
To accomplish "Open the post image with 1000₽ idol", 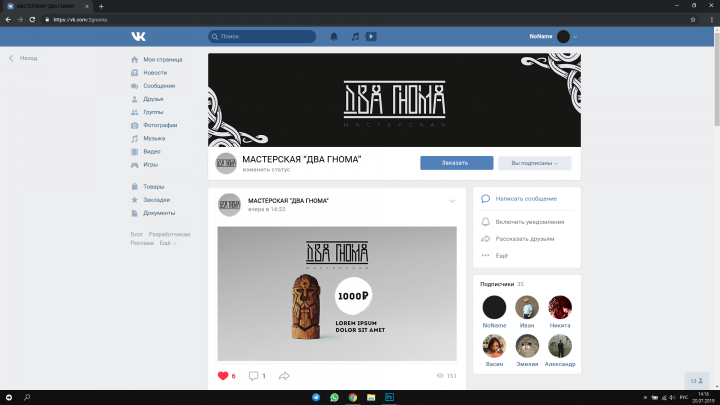I will (337, 293).
